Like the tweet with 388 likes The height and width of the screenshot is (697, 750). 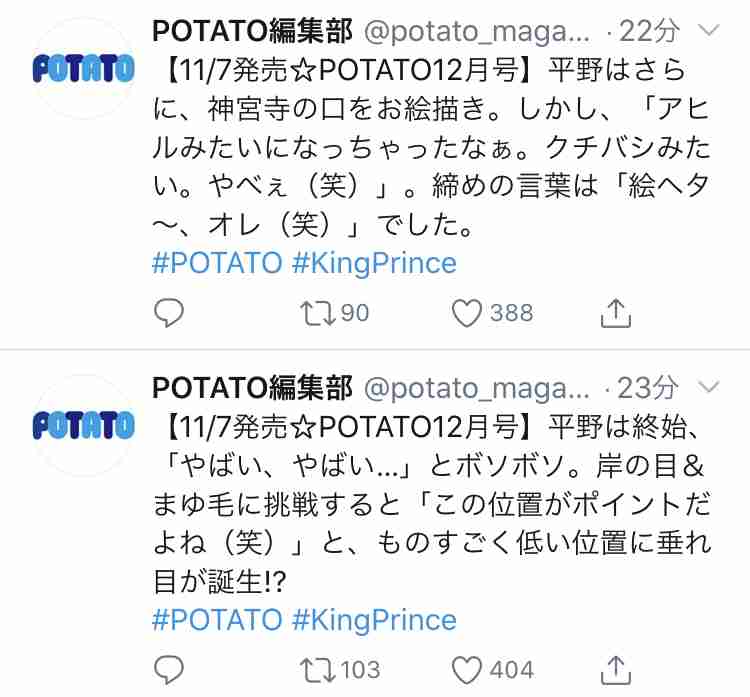tap(466, 313)
